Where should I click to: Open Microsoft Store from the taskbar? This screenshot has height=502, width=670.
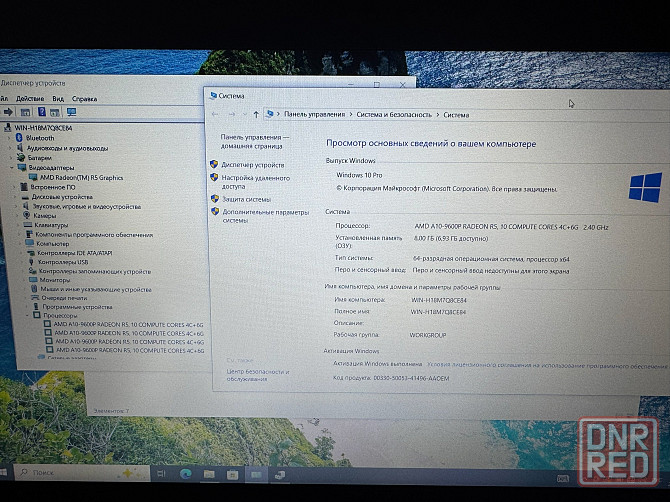coord(232,475)
